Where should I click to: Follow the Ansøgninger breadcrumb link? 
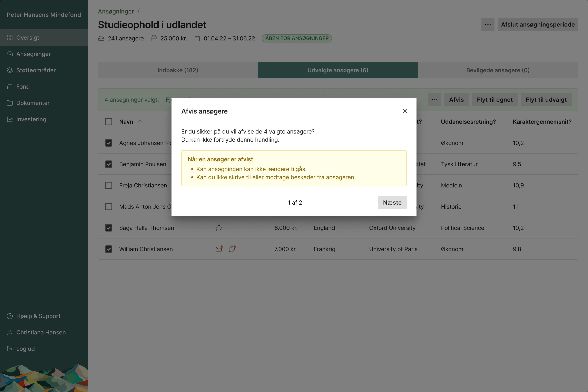[116, 11]
